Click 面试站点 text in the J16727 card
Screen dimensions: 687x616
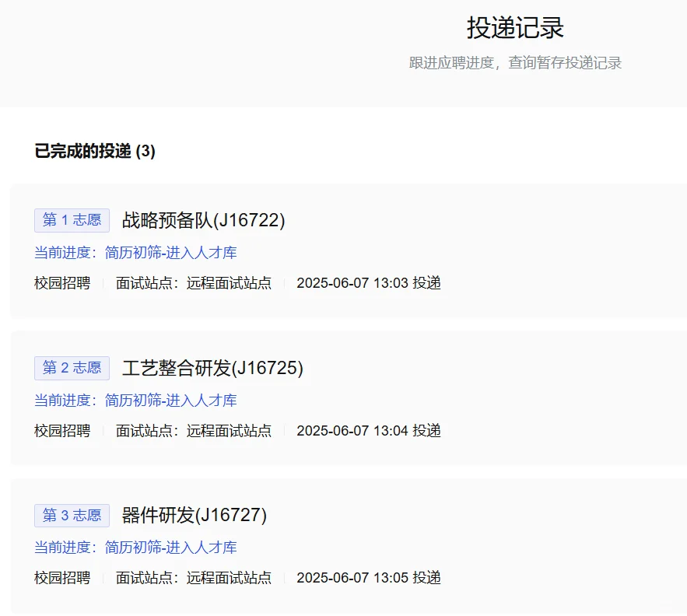pyautogui.click(x=194, y=578)
